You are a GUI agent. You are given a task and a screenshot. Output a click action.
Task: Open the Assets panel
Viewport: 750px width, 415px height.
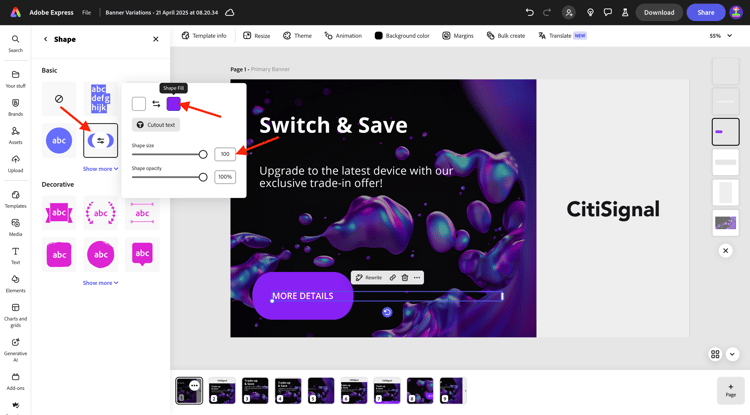tap(15, 135)
